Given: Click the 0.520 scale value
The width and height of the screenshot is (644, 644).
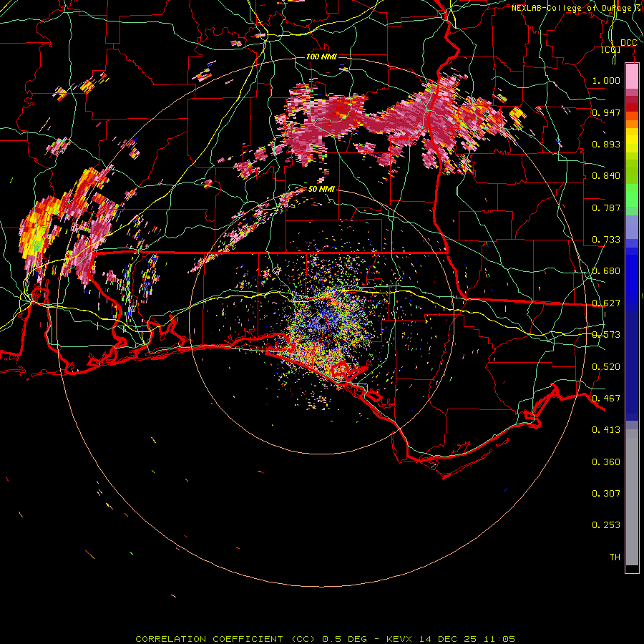Looking at the screenshot, I should point(606,367).
